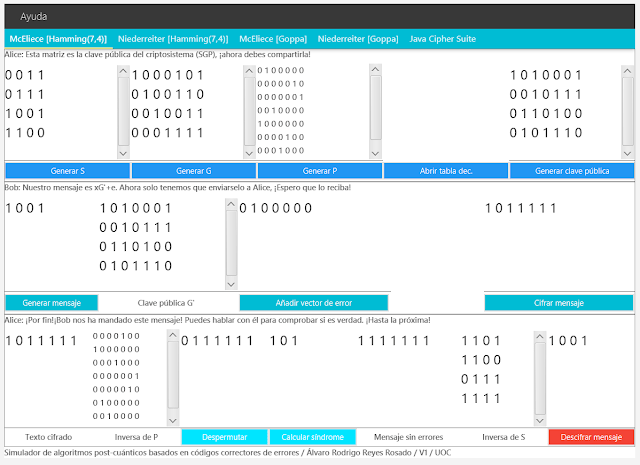Open the Ayuda menu
The width and height of the screenshot is (640, 465).
point(34,17)
